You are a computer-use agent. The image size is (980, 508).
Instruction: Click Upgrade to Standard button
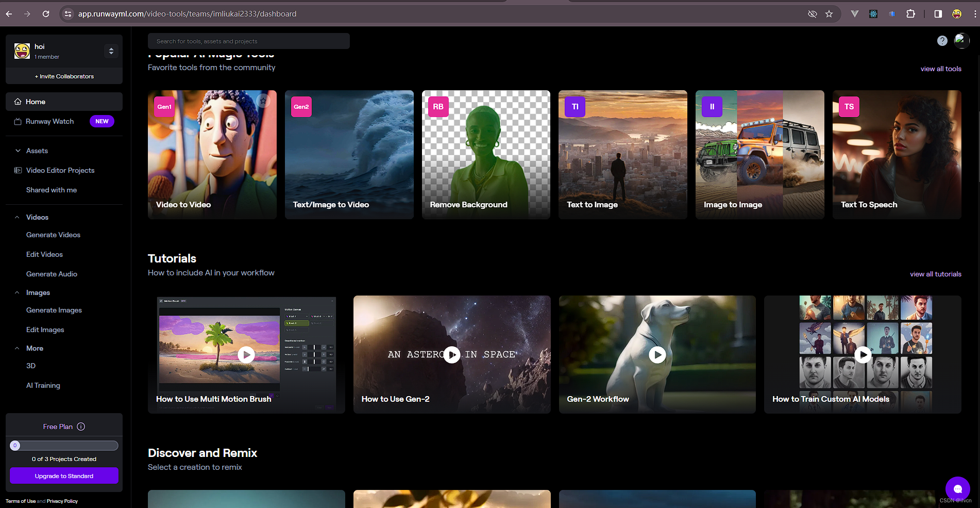(x=64, y=476)
